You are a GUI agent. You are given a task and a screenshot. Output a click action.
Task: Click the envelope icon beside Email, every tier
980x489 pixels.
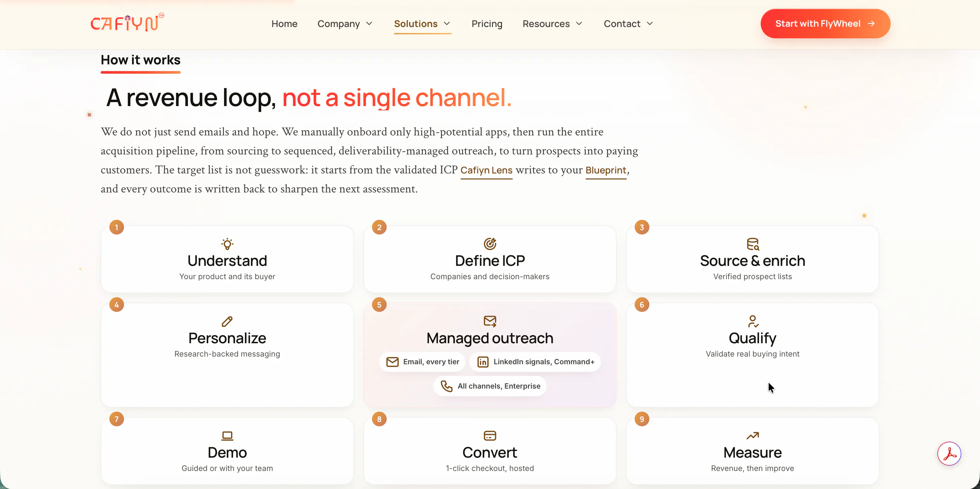[392, 362]
